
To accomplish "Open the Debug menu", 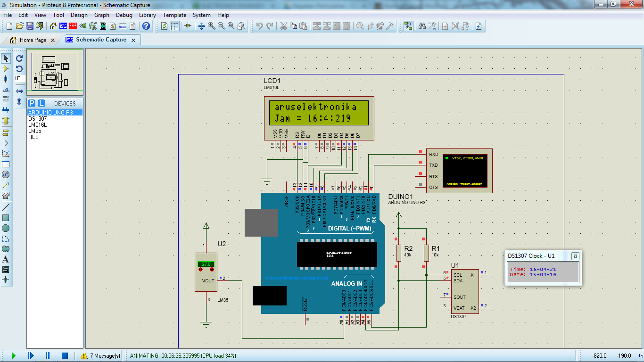I will pyautogui.click(x=124, y=15).
